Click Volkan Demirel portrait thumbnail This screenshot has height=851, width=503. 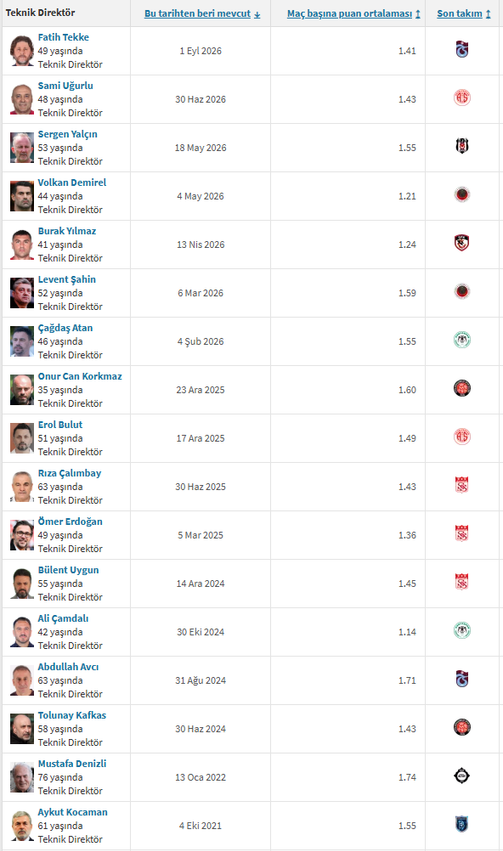(x=22, y=196)
